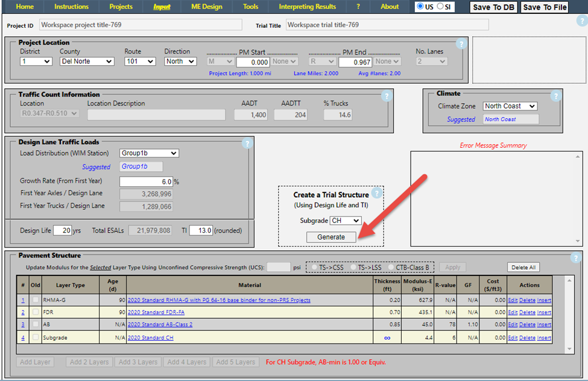The image size is (588, 381).
Task: Open the Subgrade dropdown set to CH
Action: click(x=346, y=221)
